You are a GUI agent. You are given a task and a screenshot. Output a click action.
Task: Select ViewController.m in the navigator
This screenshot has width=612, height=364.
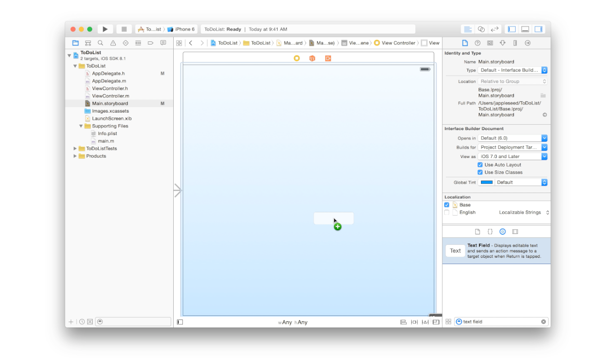tap(110, 96)
